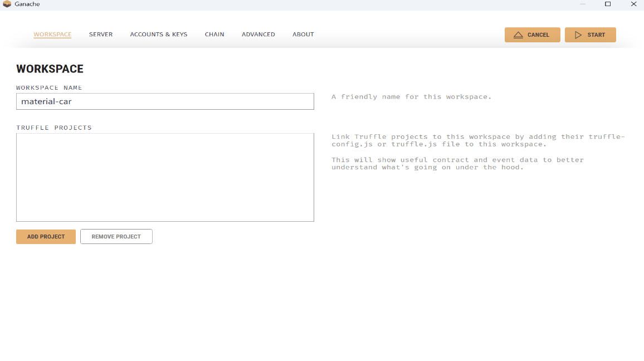
Task: Click the play triangle icon on Start
Action: (x=578, y=35)
